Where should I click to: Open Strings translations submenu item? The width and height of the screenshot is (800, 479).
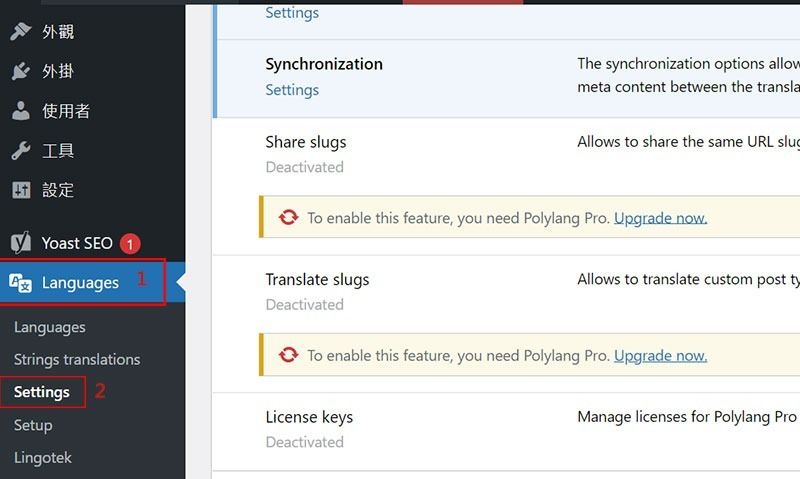tap(77, 359)
